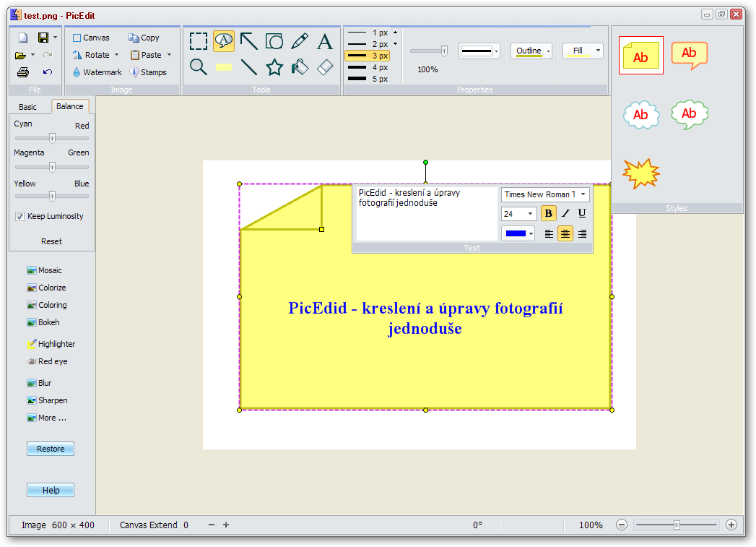Viewport: 756px width, 547px height.
Task: Align text to the right
Action: (583, 234)
